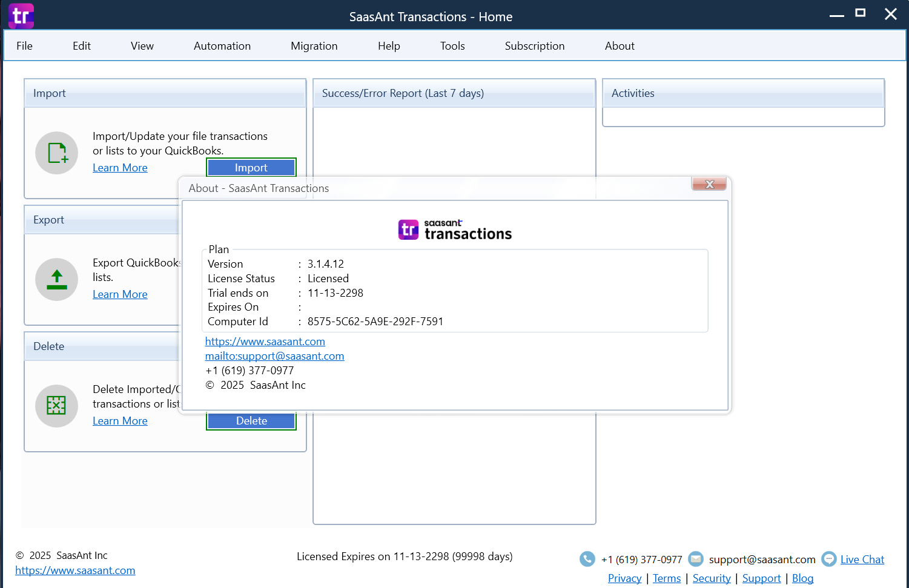This screenshot has height=588, width=909.
Task: Click the email envelope icon in footer
Action: pyautogui.click(x=696, y=559)
